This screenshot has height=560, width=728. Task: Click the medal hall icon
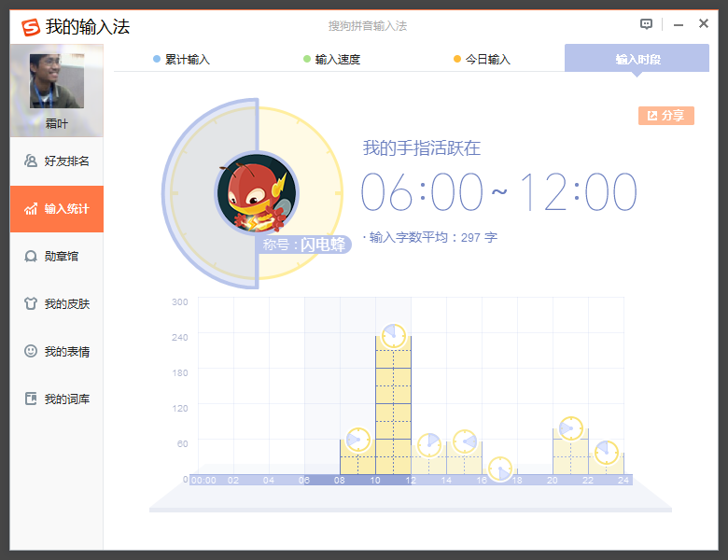31,257
